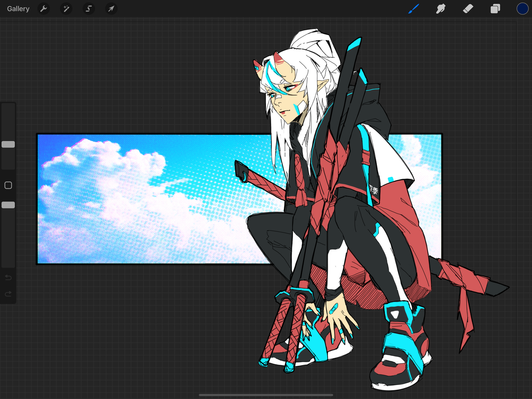Click the brush size slider handle

pos(8,144)
